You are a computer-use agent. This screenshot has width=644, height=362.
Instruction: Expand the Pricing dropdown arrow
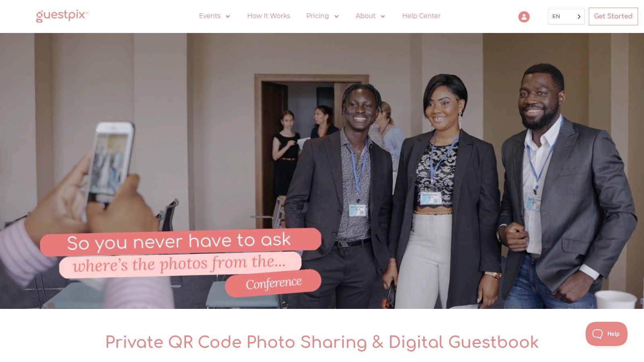(x=336, y=16)
